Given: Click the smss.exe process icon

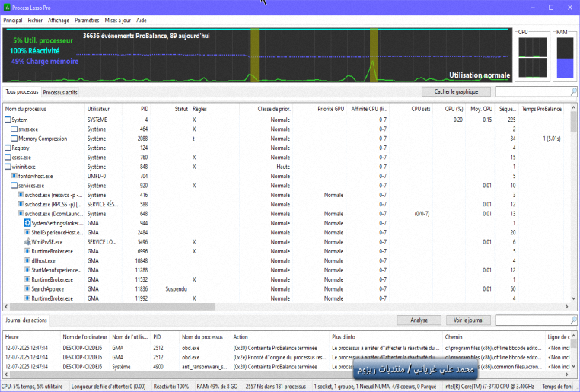Looking at the screenshot, I should click(14, 129).
